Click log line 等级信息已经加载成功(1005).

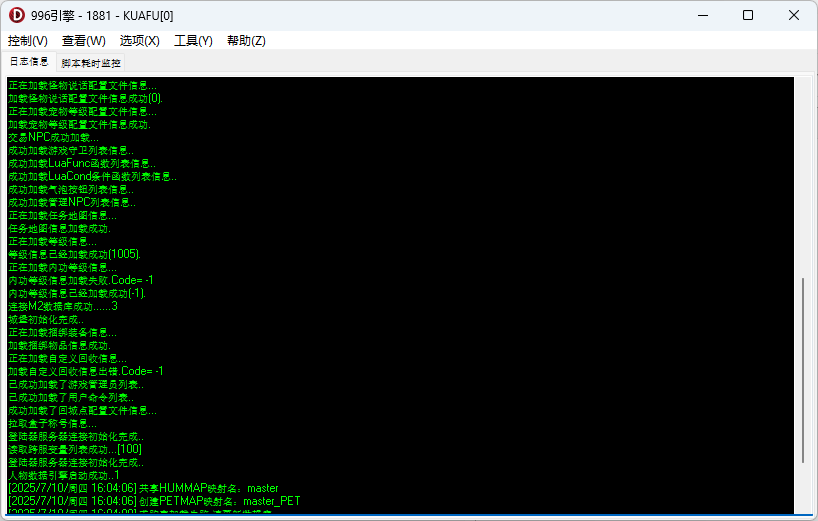point(75,255)
